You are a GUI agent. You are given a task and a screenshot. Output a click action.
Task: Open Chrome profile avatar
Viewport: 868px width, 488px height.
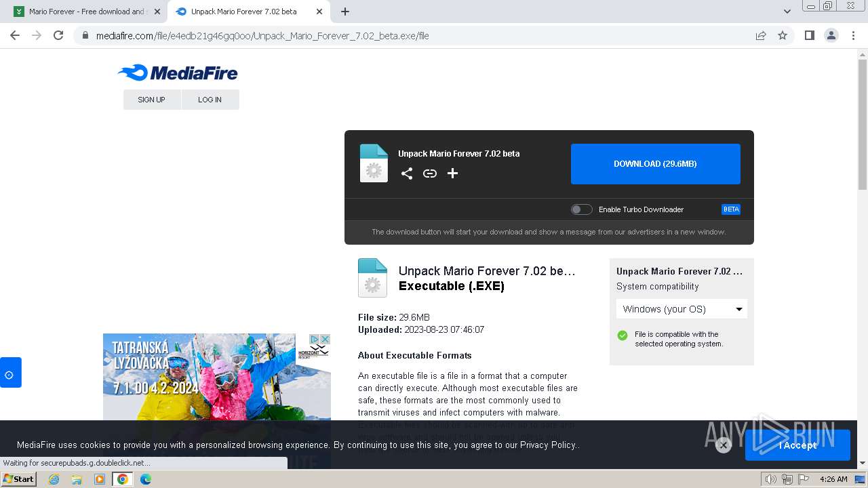point(831,35)
